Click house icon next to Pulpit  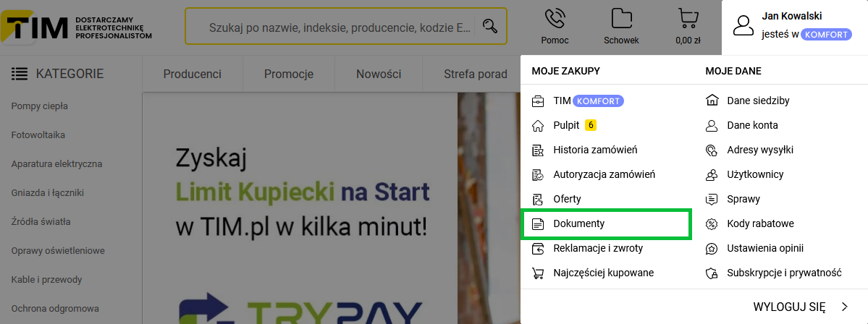tap(537, 126)
